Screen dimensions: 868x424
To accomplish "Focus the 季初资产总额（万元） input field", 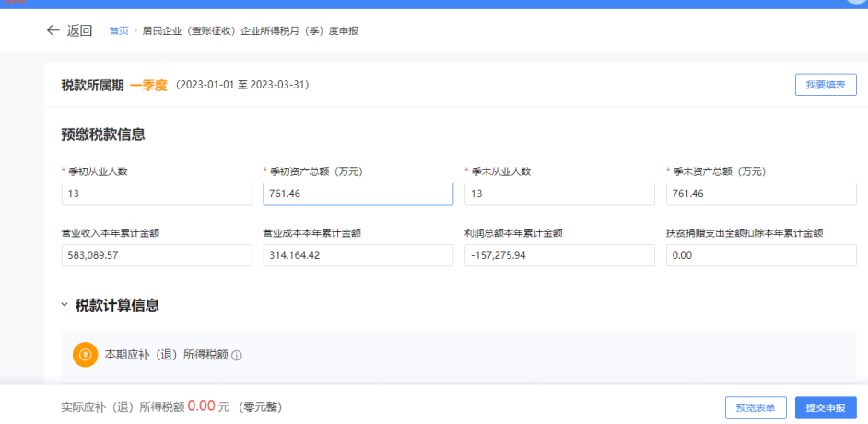I will point(358,194).
